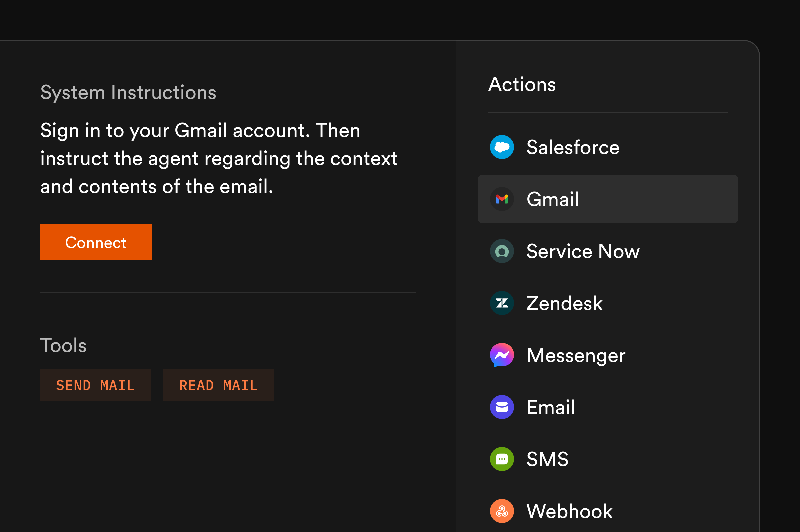Click the green SMS icon
Screen dimensions: 800x532
(502, 459)
